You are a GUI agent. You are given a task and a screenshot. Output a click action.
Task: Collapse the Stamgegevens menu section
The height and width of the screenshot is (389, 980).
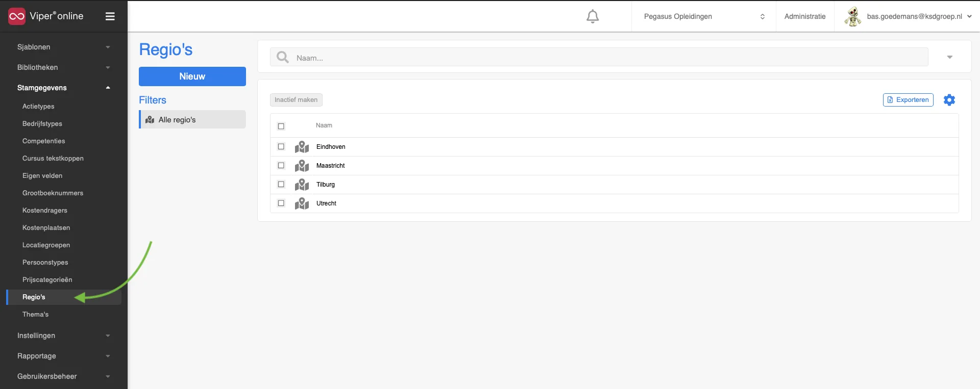coord(64,88)
